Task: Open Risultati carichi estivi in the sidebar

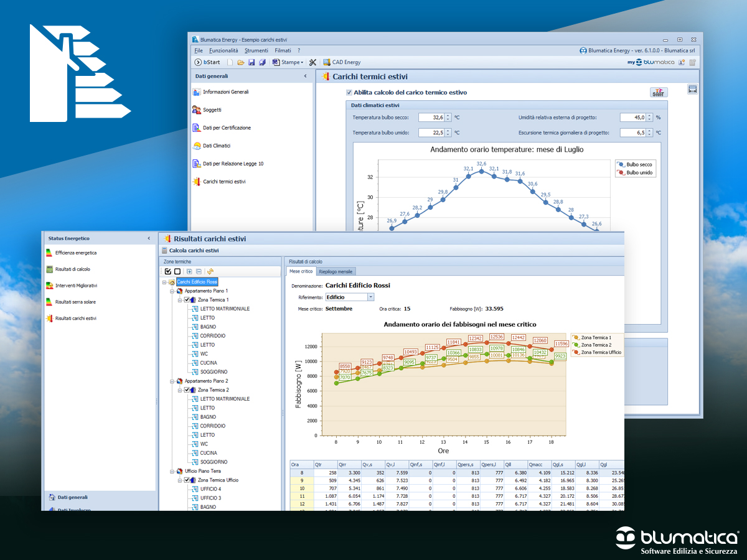Action: 70,318
